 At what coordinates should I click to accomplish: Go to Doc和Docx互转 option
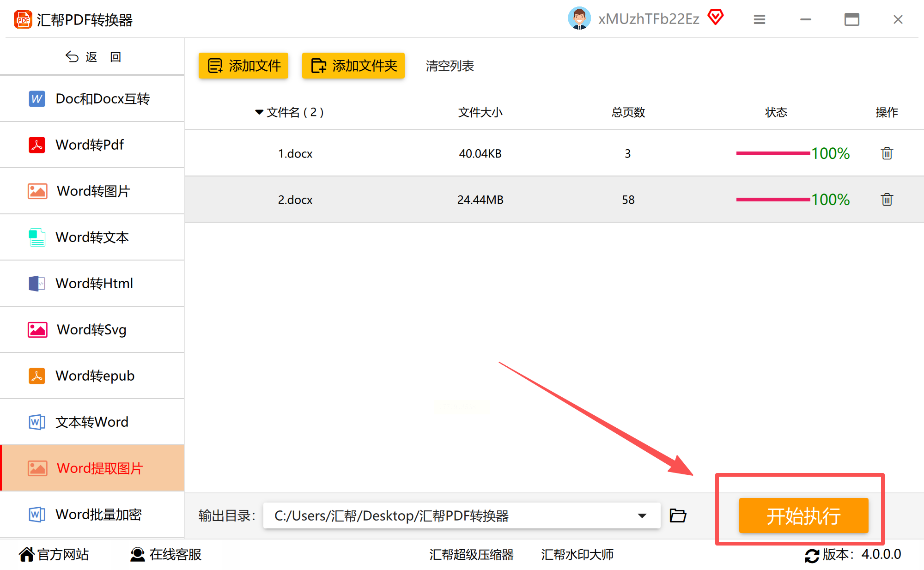tap(102, 99)
